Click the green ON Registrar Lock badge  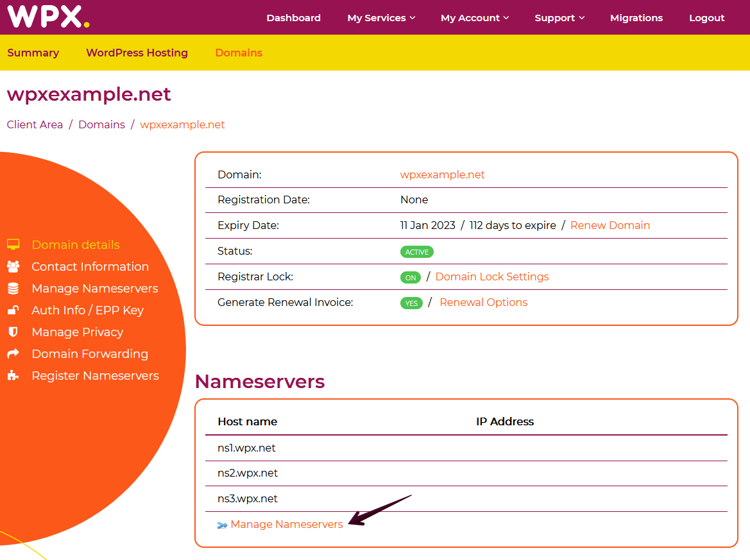tap(411, 278)
